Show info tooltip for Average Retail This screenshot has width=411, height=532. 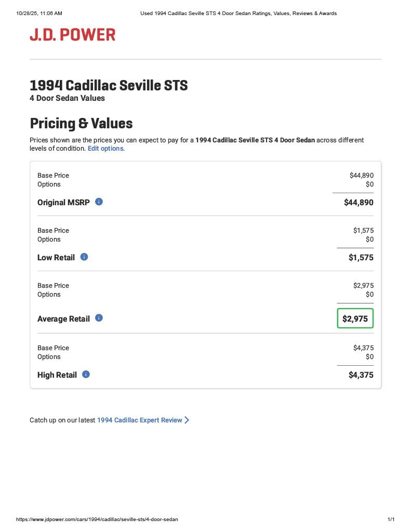[x=99, y=318]
